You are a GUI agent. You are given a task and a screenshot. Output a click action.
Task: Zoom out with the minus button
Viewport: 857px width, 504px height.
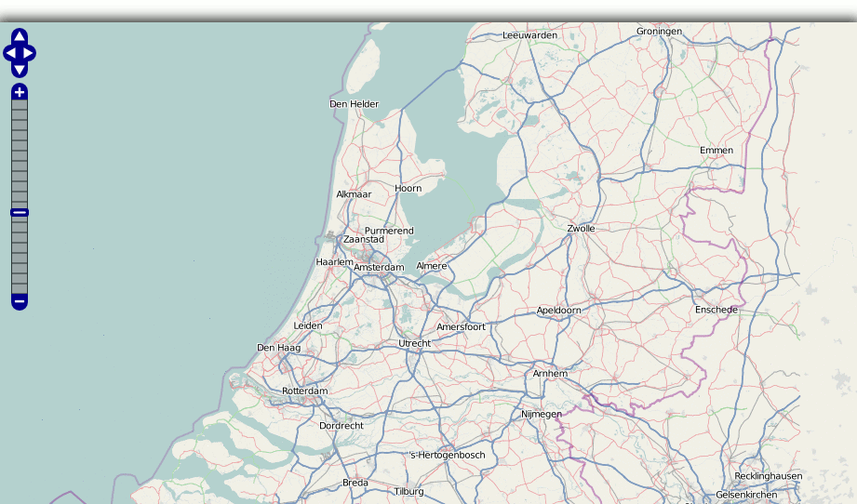[20, 301]
